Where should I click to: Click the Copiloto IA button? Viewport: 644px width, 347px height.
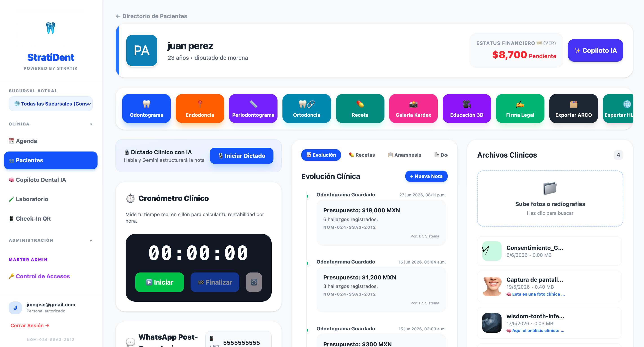coord(595,51)
